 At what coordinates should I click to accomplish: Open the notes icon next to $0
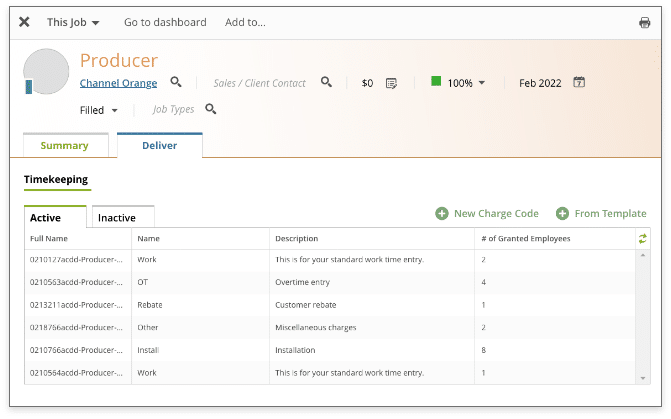click(x=391, y=83)
